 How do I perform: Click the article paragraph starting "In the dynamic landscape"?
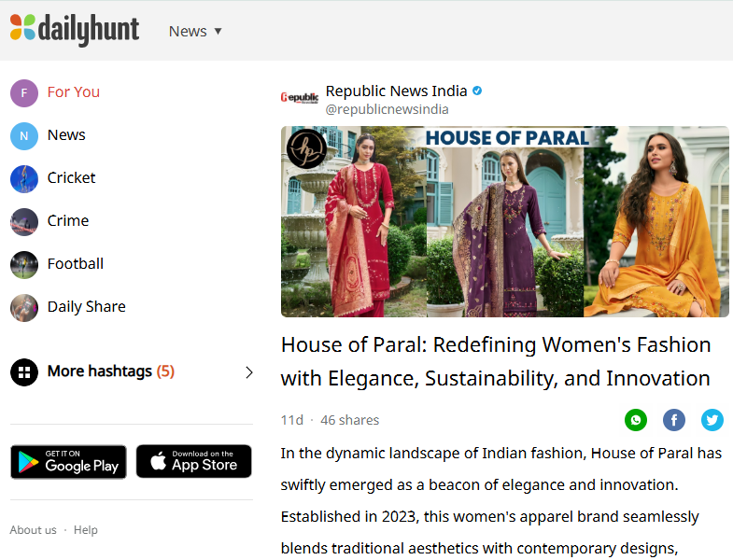click(x=501, y=500)
